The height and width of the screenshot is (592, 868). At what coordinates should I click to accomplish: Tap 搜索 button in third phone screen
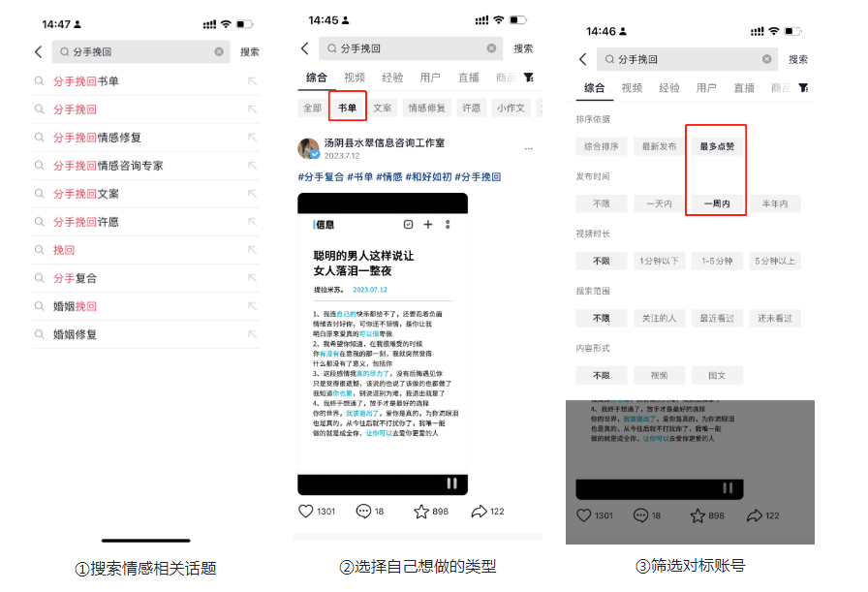click(797, 59)
